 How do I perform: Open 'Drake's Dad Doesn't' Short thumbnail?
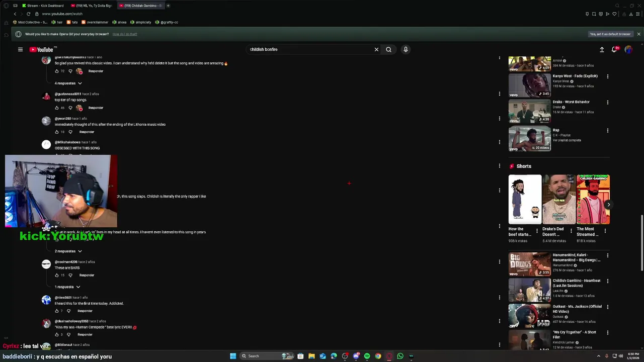tap(559, 199)
